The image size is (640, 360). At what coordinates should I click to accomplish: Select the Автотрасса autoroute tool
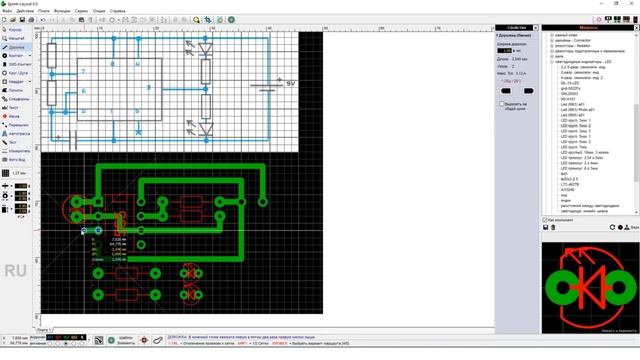point(16,133)
